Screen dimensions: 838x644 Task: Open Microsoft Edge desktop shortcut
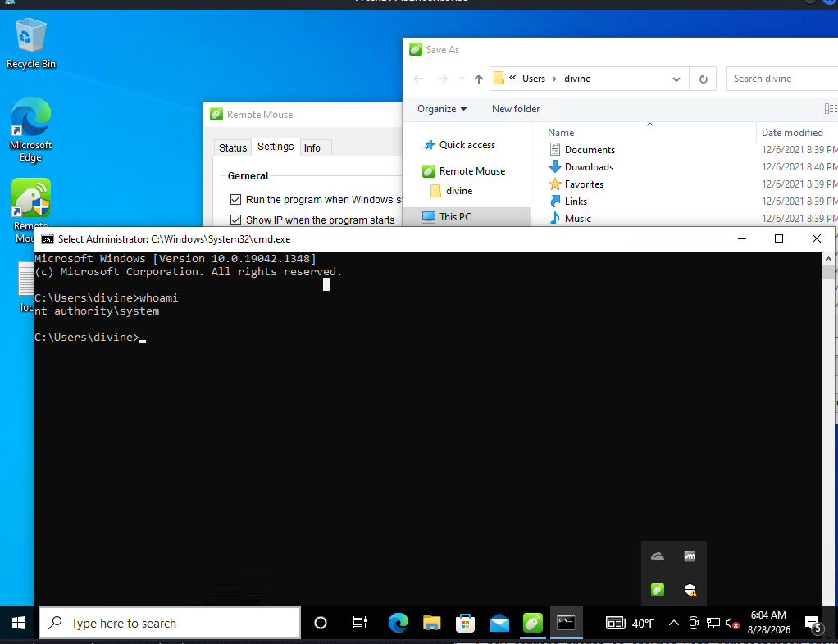(30, 129)
